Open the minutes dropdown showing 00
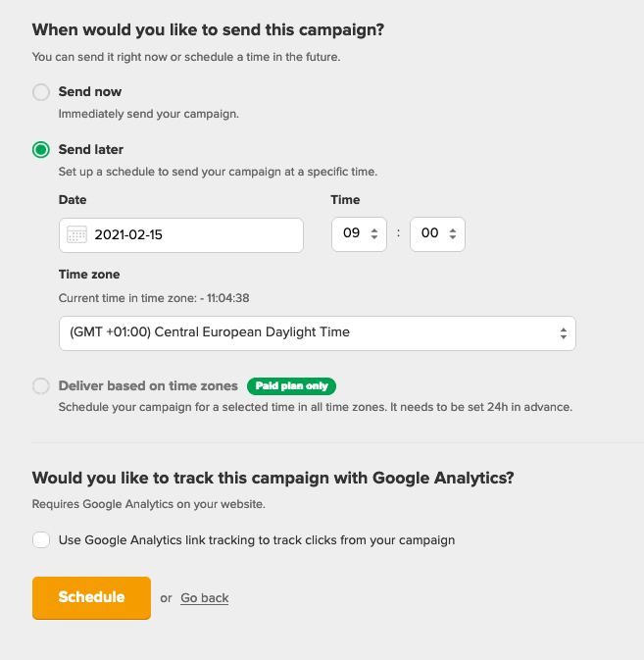 (x=431, y=234)
